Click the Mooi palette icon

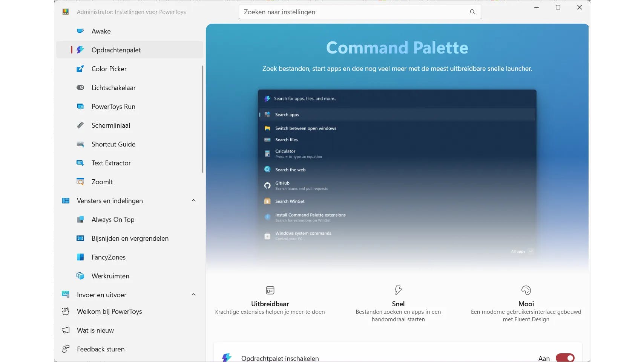(x=526, y=290)
